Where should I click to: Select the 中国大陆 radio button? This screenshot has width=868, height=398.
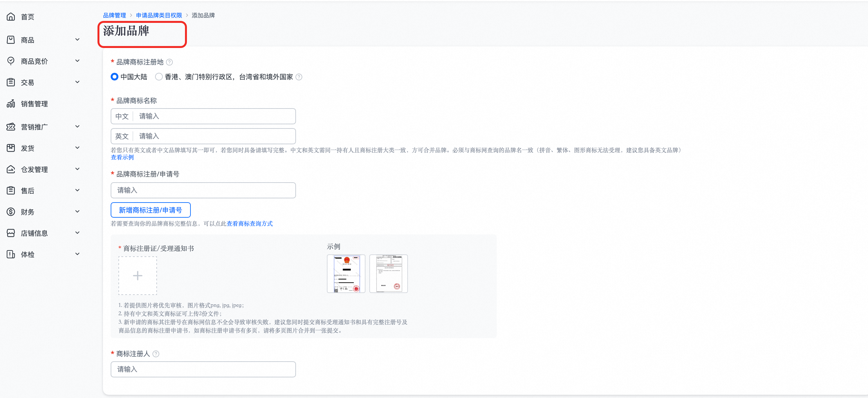115,77
